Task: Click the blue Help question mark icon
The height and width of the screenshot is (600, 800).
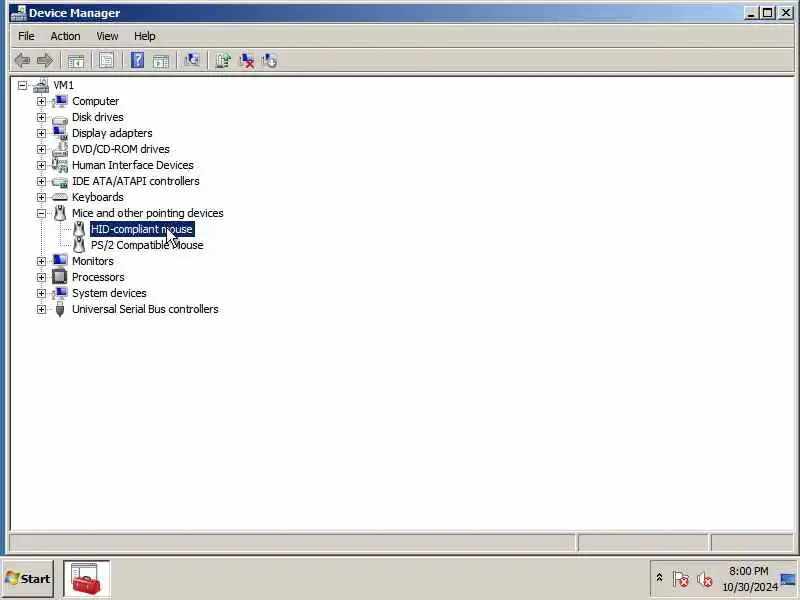Action: point(137,60)
